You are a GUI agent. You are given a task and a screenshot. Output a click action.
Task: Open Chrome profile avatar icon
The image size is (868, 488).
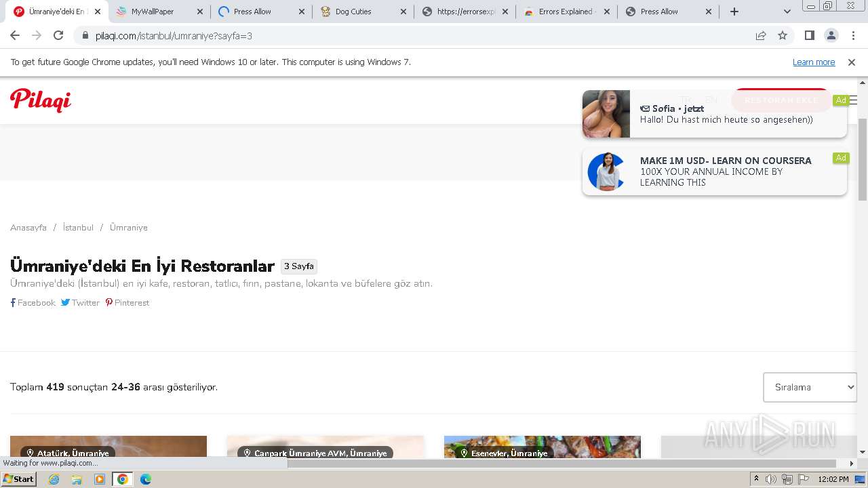(x=831, y=35)
